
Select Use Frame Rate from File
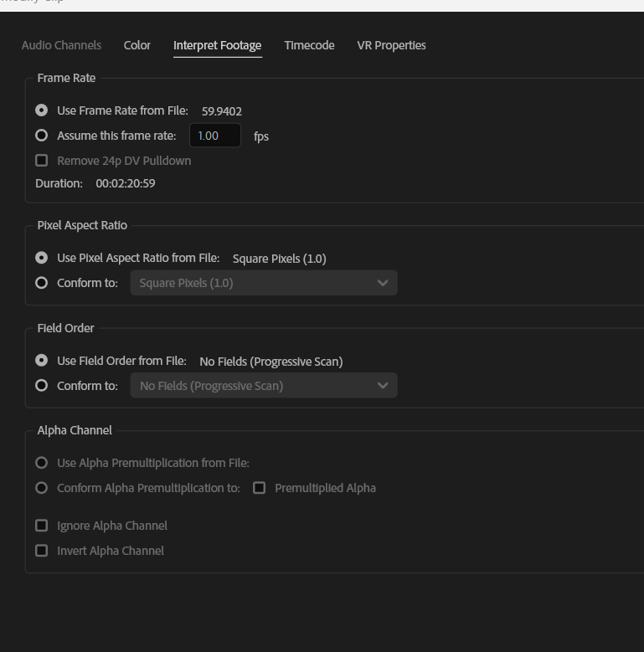click(x=42, y=110)
